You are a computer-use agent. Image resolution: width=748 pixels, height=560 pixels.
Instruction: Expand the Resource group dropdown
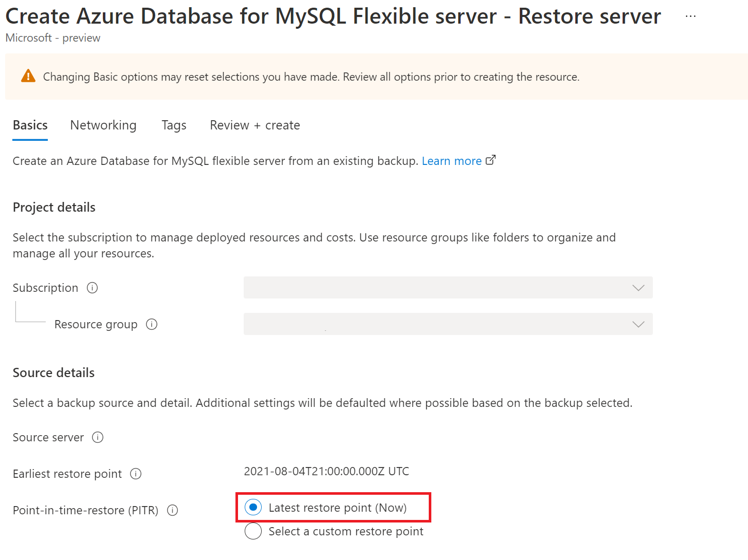(x=448, y=324)
